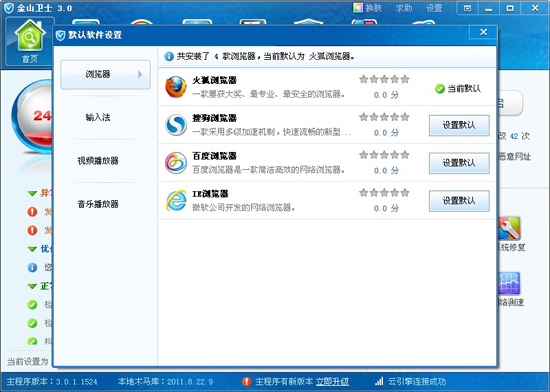
Task: Click the Sogou browser icon
Action: (176, 125)
